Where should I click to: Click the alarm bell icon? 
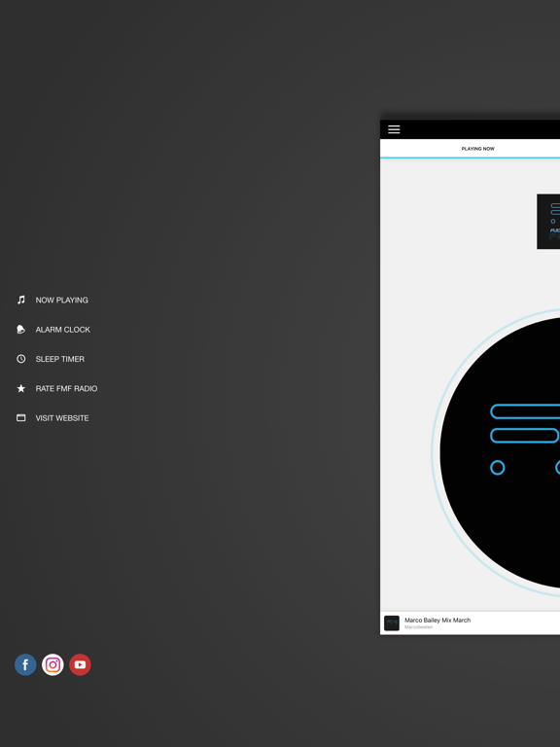(21, 329)
